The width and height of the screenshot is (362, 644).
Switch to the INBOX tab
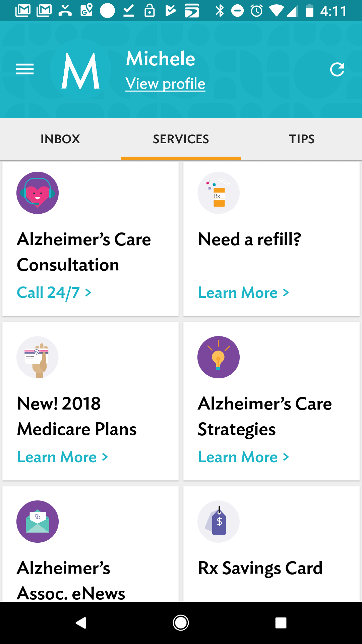pyautogui.click(x=60, y=139)
